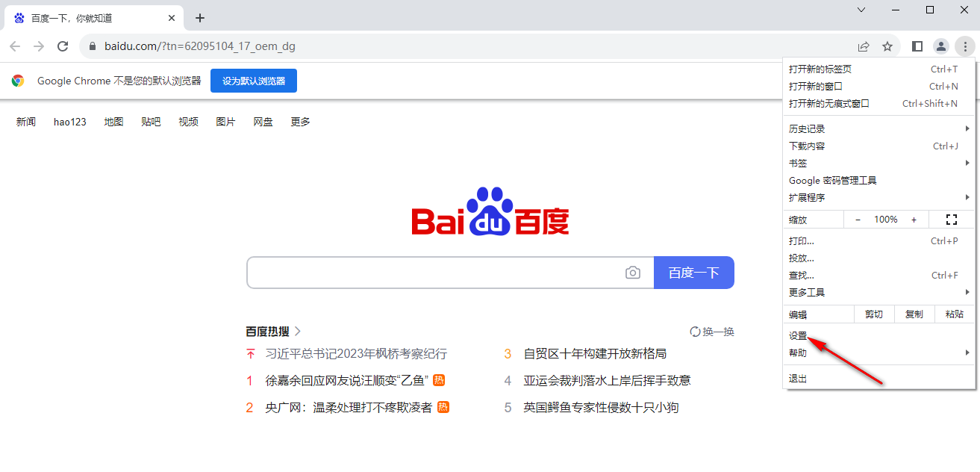This screenshot has width=980, height=472.
Task: Select 打开新的标签页 menu item
Action: 879,69
